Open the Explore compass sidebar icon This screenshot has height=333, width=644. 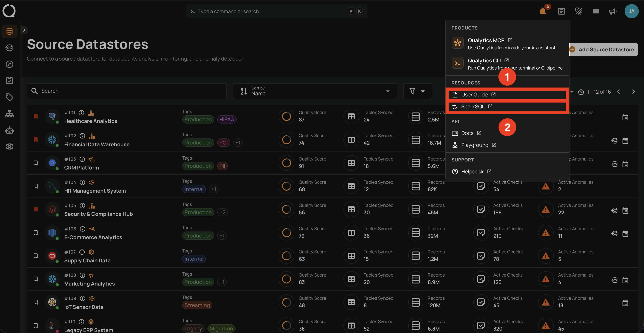click(x=10, y=64)
